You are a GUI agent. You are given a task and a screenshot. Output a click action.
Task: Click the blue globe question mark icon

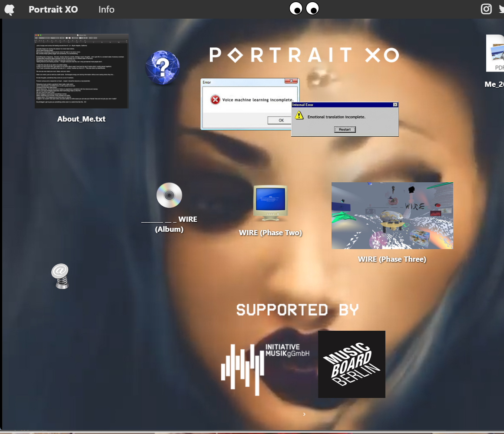tap(162, 67)
